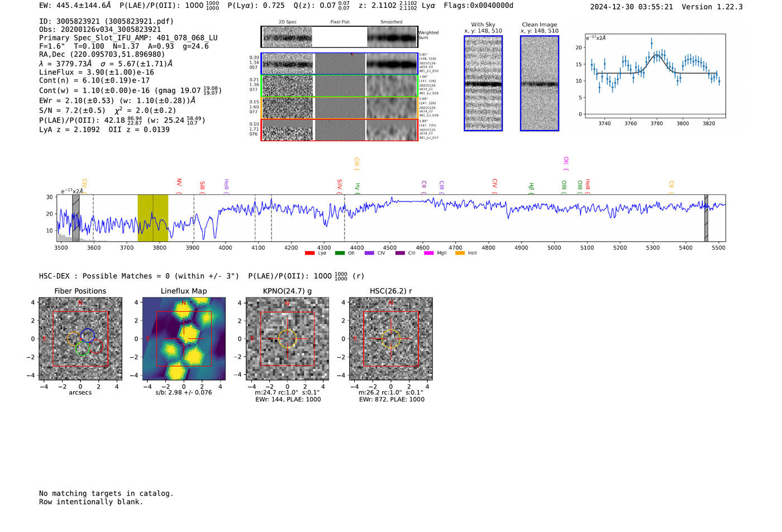Image resolution: width=782 pixels, height=532 pixels.
Task: Click the blue-outlined fiber spectrum row
Action: pyautogui.click(x=340, y=64)
